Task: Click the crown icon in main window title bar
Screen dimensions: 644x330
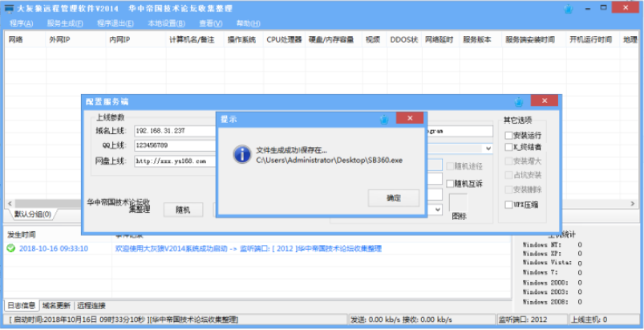Action: (x=569, y=9)
